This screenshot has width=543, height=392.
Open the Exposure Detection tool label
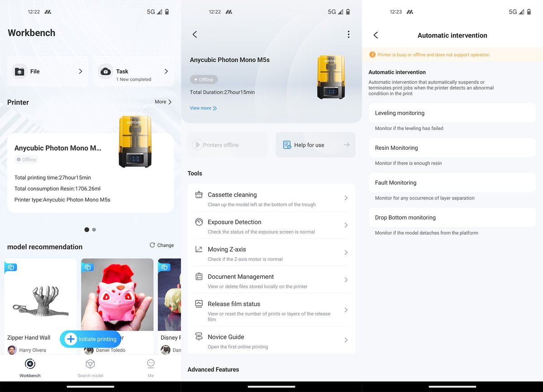point(234,222)
